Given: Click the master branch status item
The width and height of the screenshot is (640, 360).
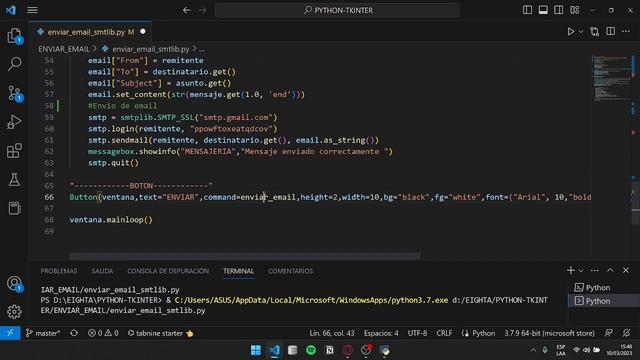Looking at the screenshot, I should coord(43,333).
